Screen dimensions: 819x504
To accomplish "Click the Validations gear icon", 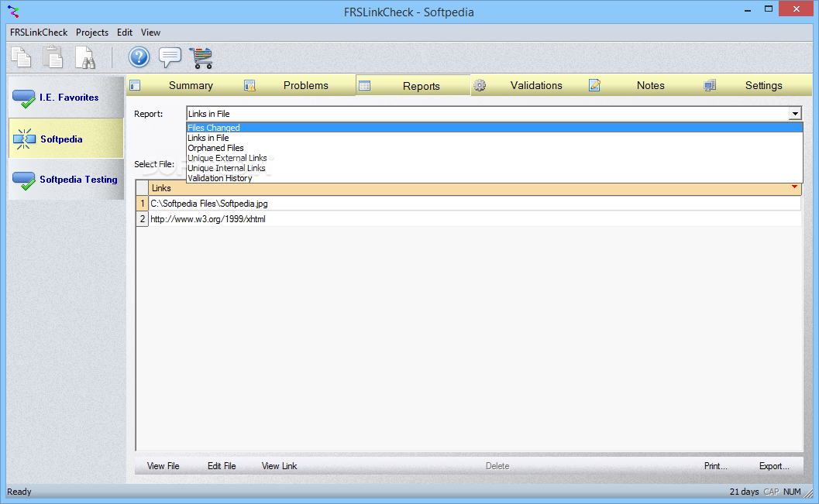I will coord(480,86).
